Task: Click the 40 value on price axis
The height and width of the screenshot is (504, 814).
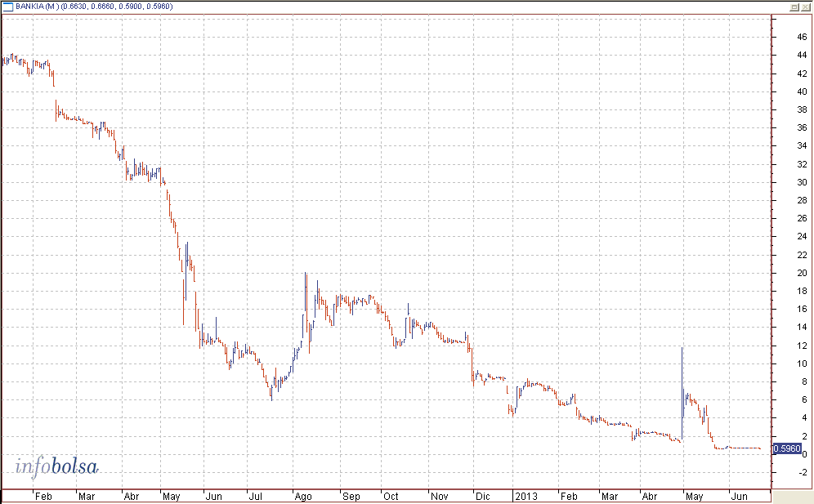Action: [802, 91]
